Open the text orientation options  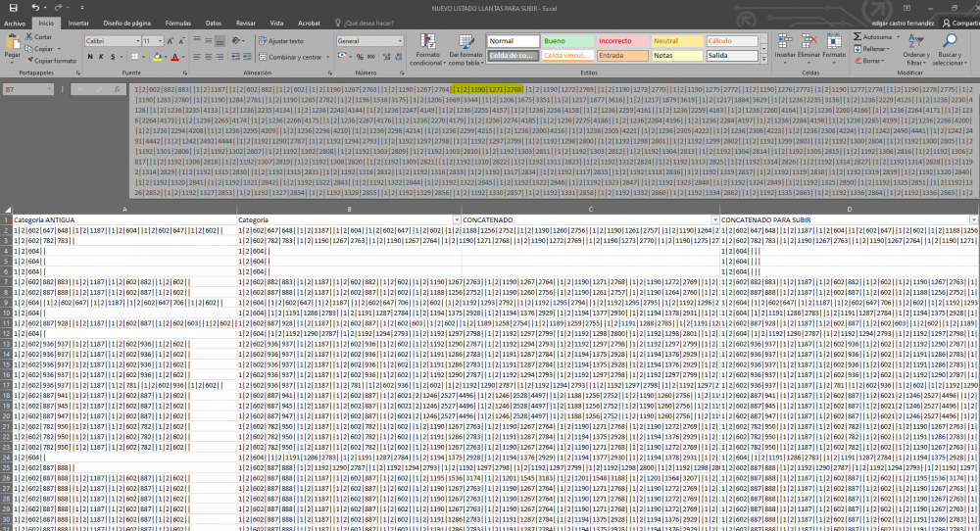[237, 40]
